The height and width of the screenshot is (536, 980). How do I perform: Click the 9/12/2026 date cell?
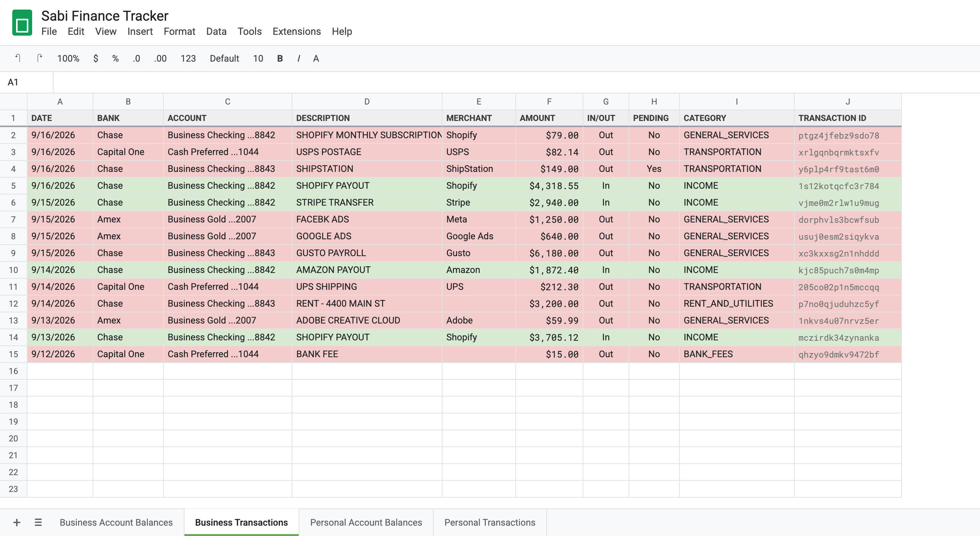[60, 354]
